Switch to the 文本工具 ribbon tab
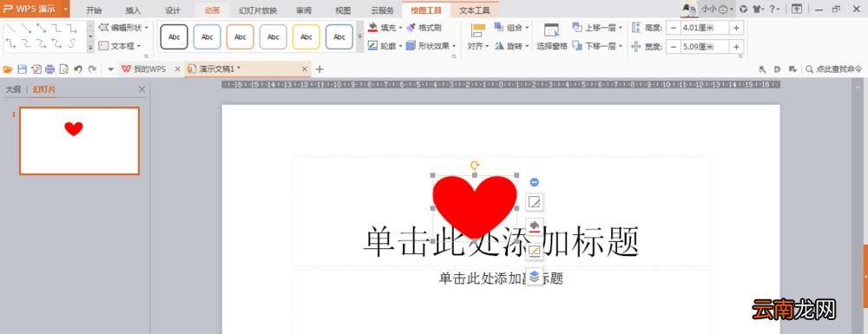This screenshot has width=868, height=334. [475, 10]
